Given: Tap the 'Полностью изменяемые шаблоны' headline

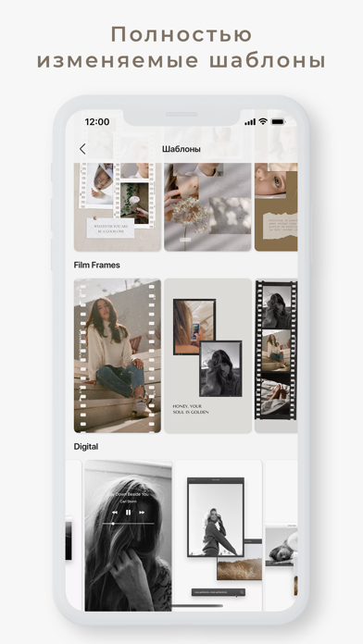Looking at the screenshot, I should [181, 47].
